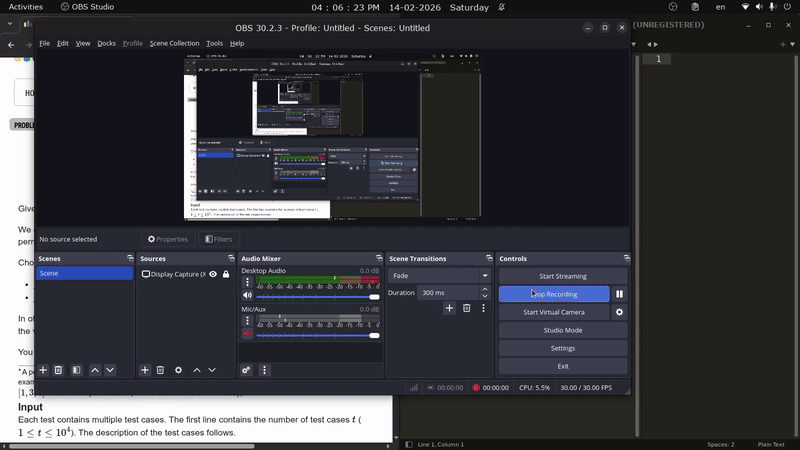Add a new scene with plus icon
800x450 pixels.
pyautogui.click(x=43, y=370)
